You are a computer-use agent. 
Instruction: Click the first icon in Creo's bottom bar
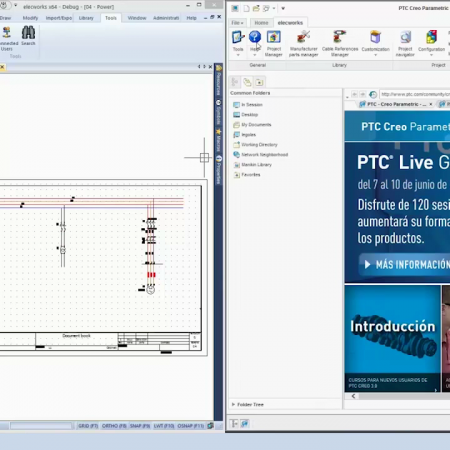[x=234, y=424]
